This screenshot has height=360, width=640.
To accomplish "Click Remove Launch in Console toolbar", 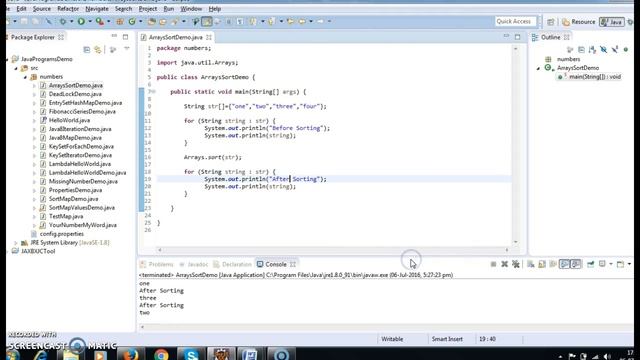I will (x=504, y=264).
